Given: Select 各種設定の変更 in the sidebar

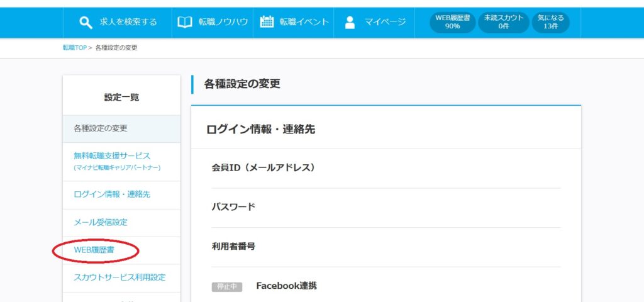Looking at the screenshot, I should [101, 128].
